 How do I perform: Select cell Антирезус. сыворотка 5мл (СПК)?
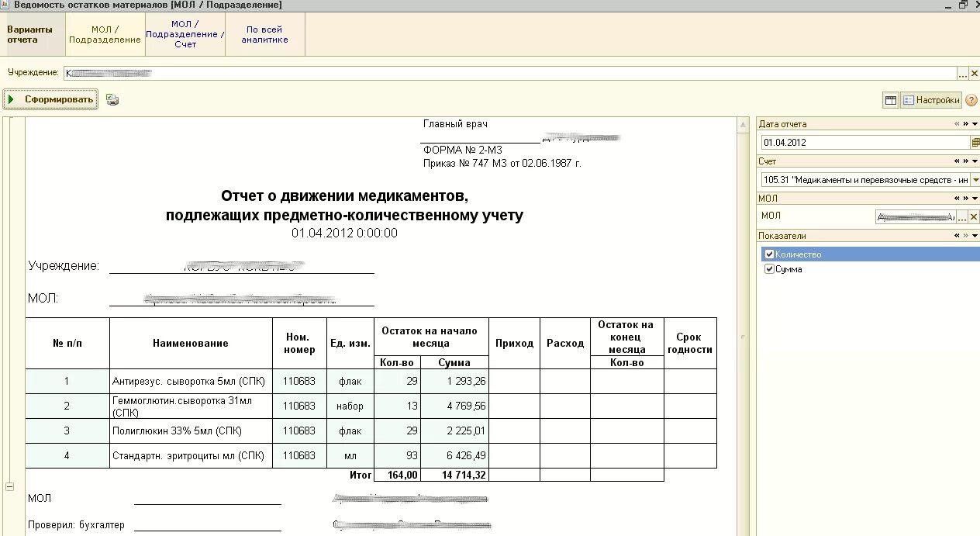191,381
